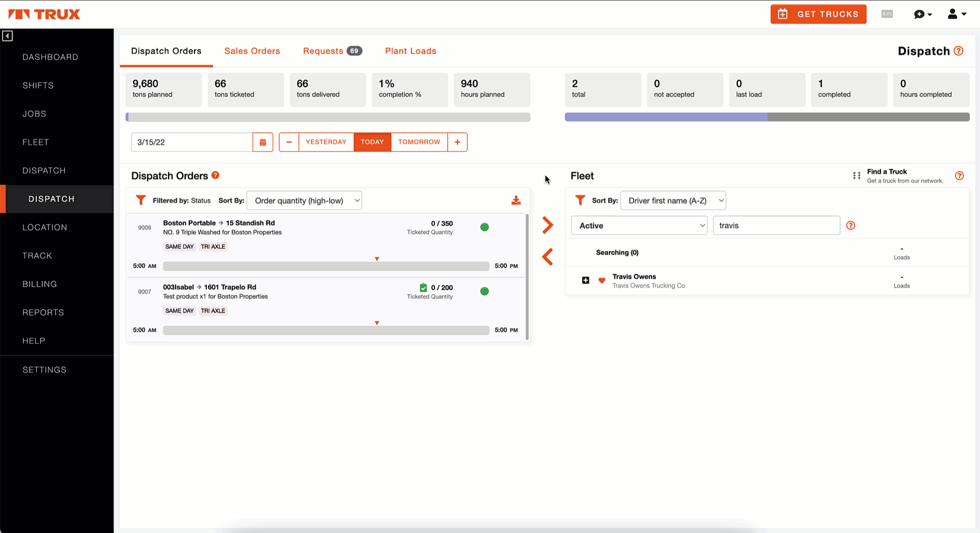Open the messages card icon in header
980x533 pixels.
[887, 14]
